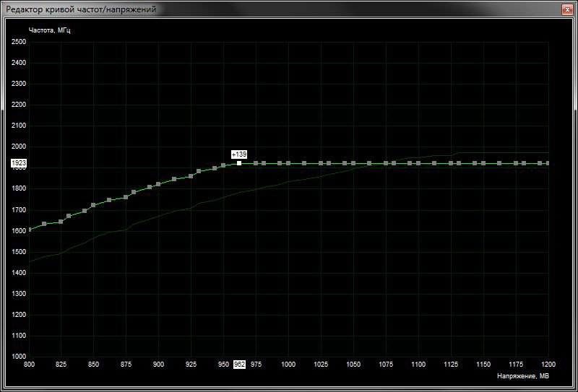Select the single curve point between 1100 and 1125 mV
The height and width of the screenshot is (392, 578).
434,163
